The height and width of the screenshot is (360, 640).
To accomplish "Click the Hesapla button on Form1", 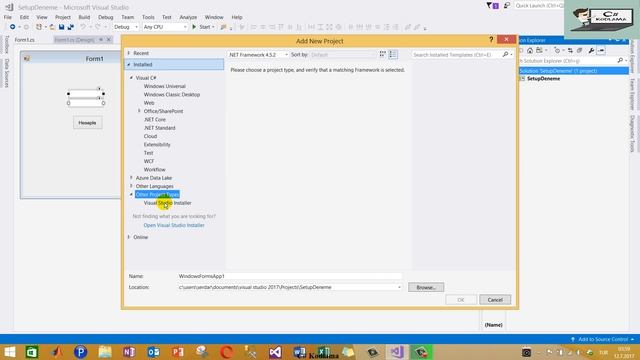I will click(87, 123).
